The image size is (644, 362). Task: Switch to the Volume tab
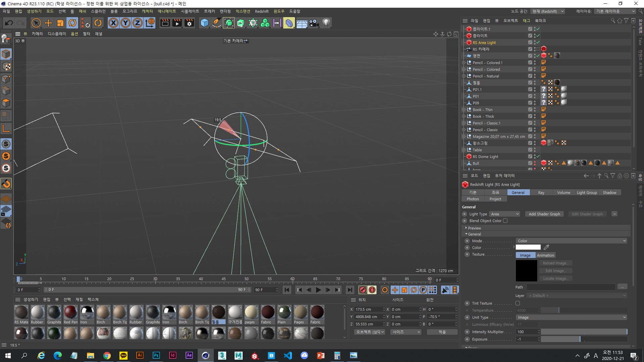(x=563, y=193)
